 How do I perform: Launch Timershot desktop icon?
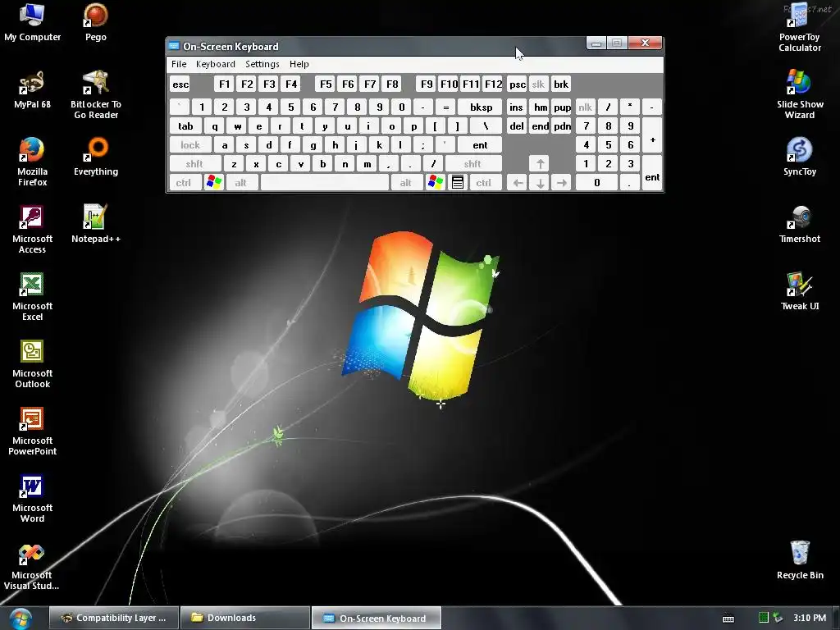pos(799,225)
